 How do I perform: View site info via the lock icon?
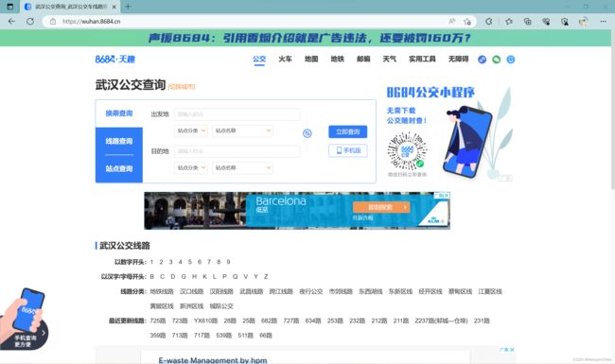click(53, 22)
